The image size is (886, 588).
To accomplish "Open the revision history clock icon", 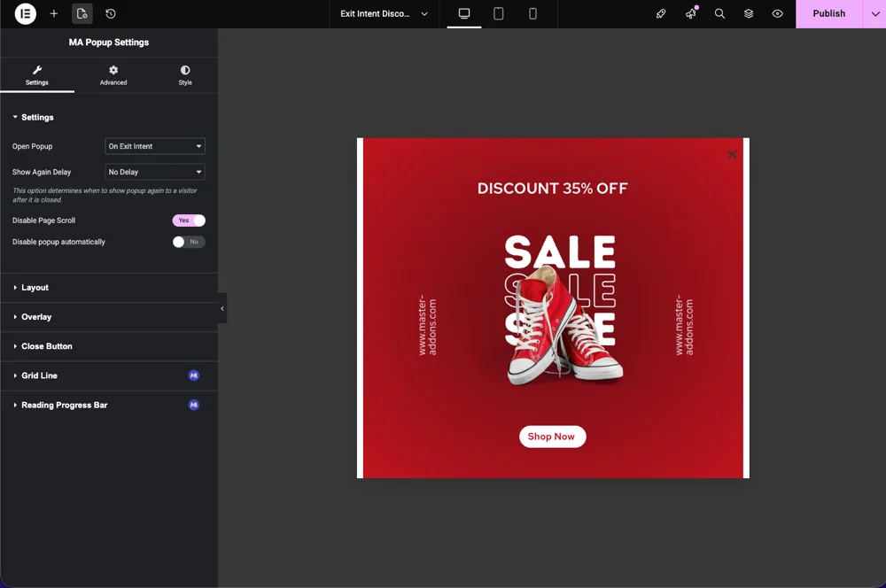I will [111, 13].
